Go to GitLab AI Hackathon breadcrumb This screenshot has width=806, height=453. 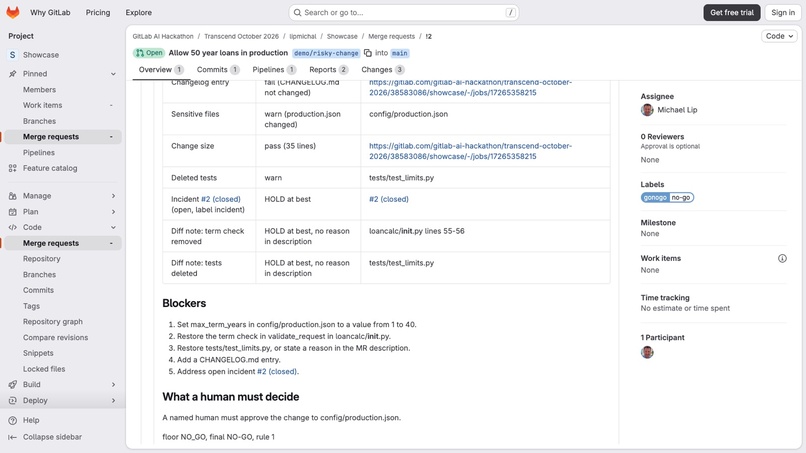[x=163, y=37]
